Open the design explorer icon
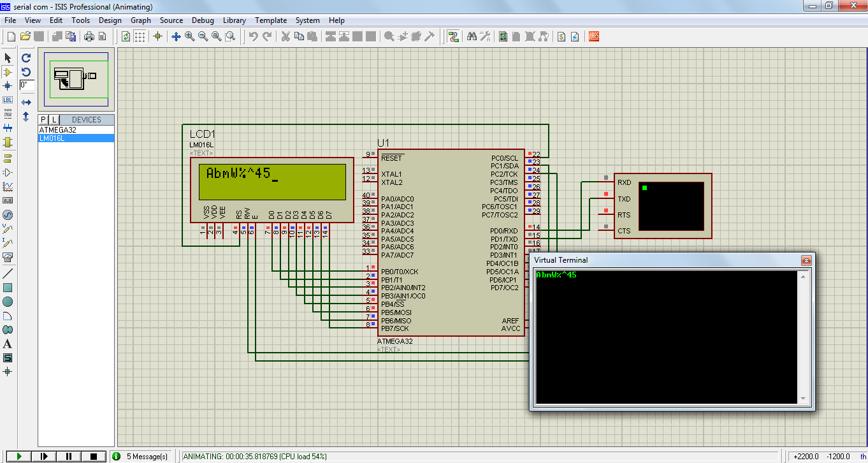The image size is (868, 463). coord(503,36)
